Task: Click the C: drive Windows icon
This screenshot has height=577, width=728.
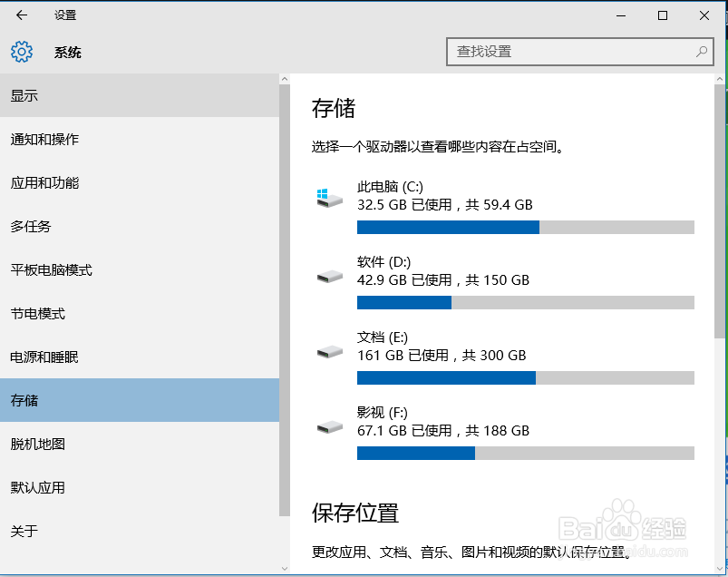Action: [x=329, y=197]
